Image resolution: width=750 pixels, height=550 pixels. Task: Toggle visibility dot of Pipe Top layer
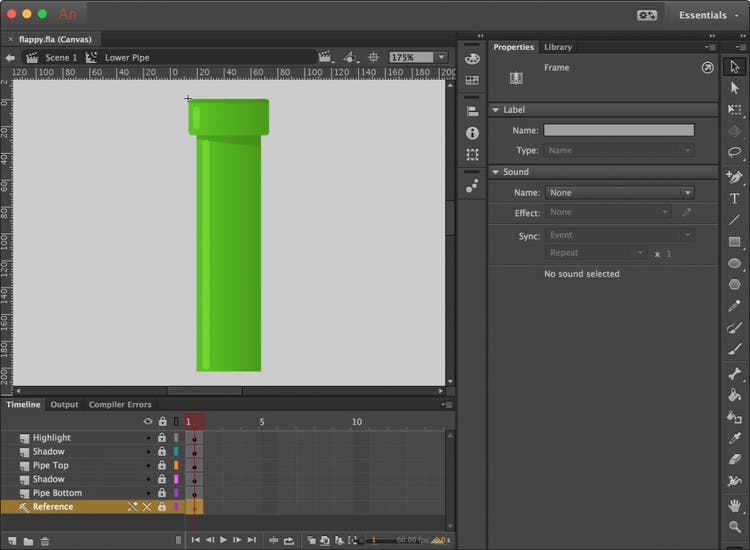[x=148, y=466]
